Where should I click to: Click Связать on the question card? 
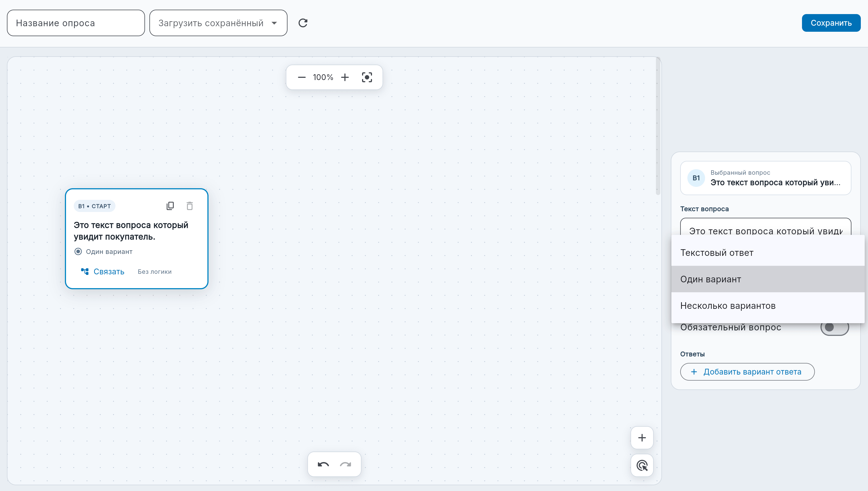click(102, 272)
